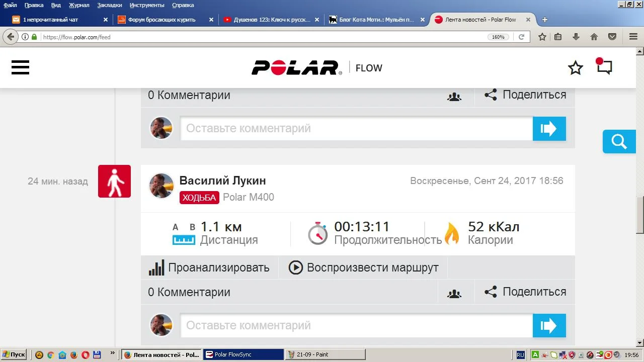The image size is (644, 362).
Task: Open a new browser tab
Action: pyautogui.click(x=544, y=20)
